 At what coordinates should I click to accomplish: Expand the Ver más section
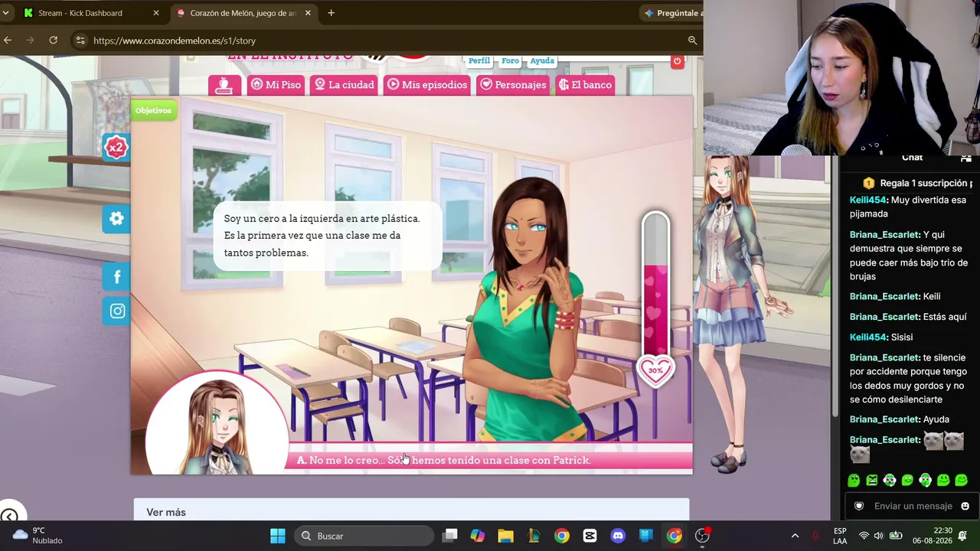(166, 512)
